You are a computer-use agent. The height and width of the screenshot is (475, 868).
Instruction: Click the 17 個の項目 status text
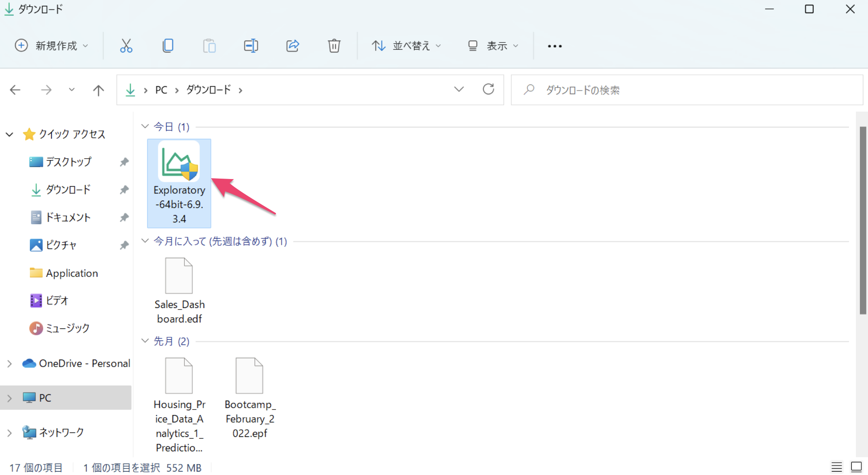(x=36, y=468)
